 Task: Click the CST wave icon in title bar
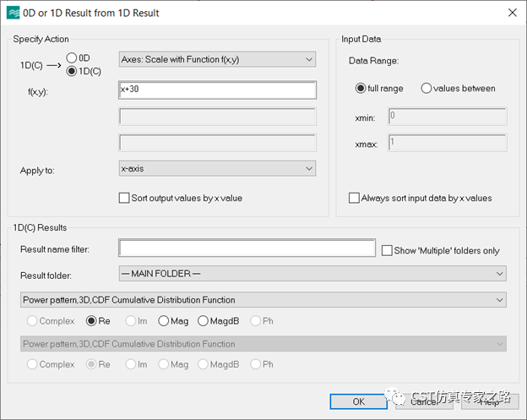[14, 14]
